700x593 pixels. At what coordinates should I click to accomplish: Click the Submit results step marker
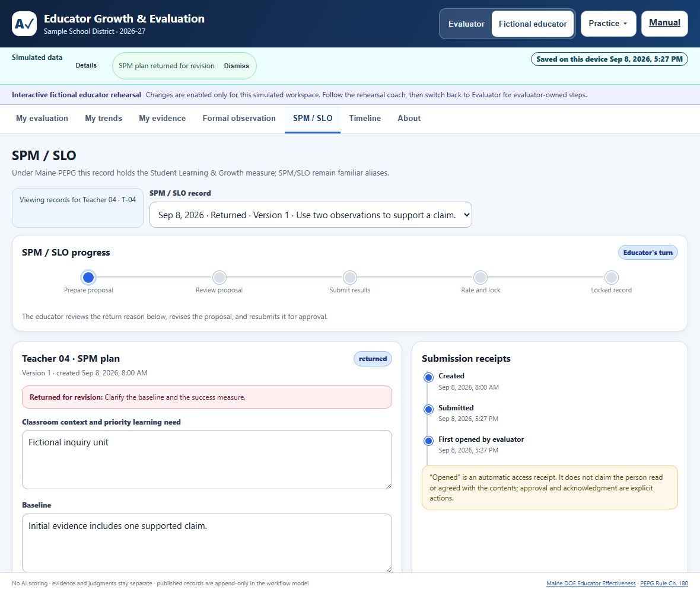[x=350, y=278]
